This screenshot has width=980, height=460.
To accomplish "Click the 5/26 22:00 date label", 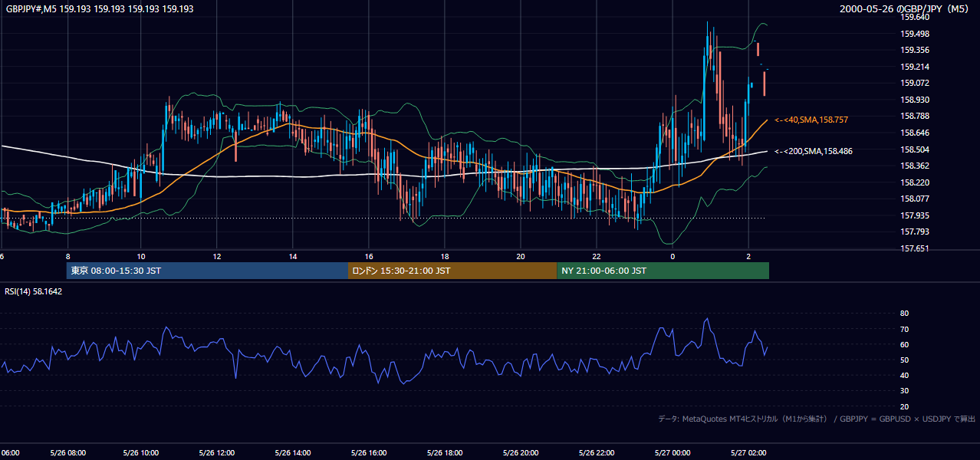I will [x=597, y=452].
